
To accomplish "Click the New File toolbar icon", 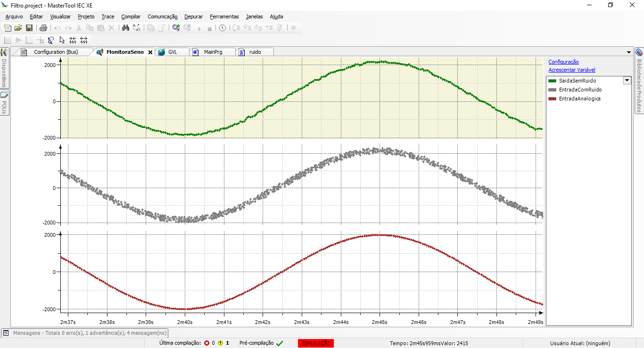I will click(x=8, y=28).
